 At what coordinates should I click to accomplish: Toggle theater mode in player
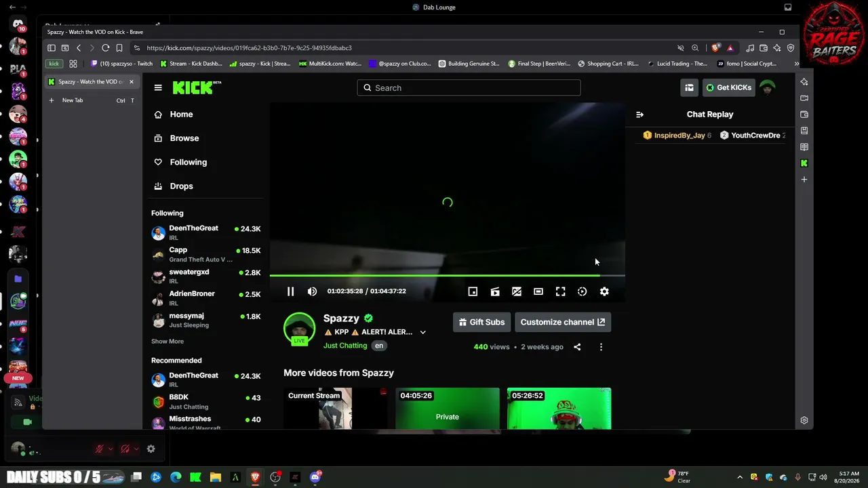pyautogui.click(x=538, y=291)
